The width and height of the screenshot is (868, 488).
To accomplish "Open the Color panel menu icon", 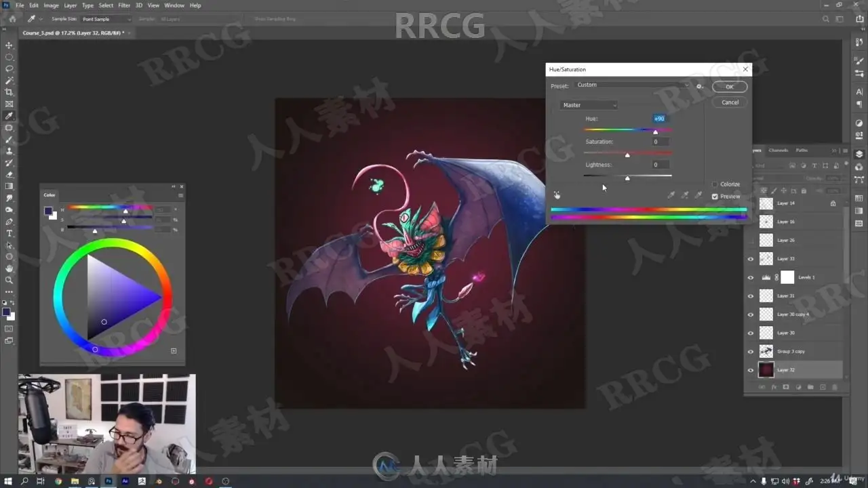I will pos(180,195).
